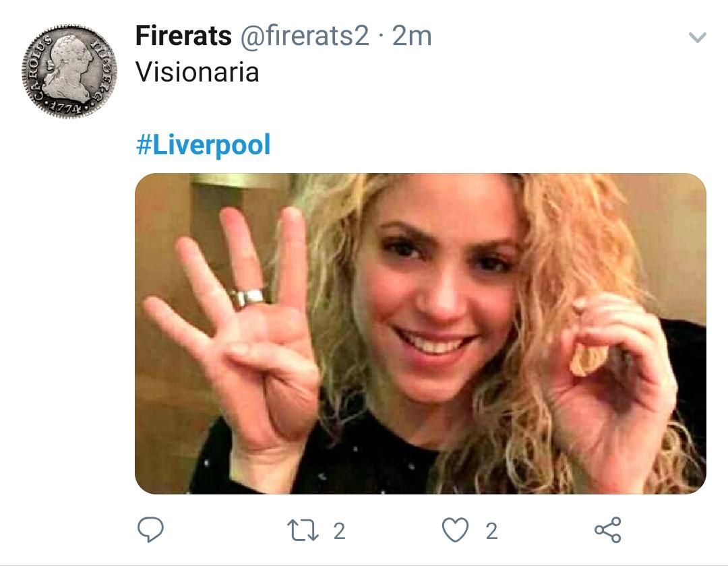
Task: Visit the @firerats2 handle
Action: point(305,36)
